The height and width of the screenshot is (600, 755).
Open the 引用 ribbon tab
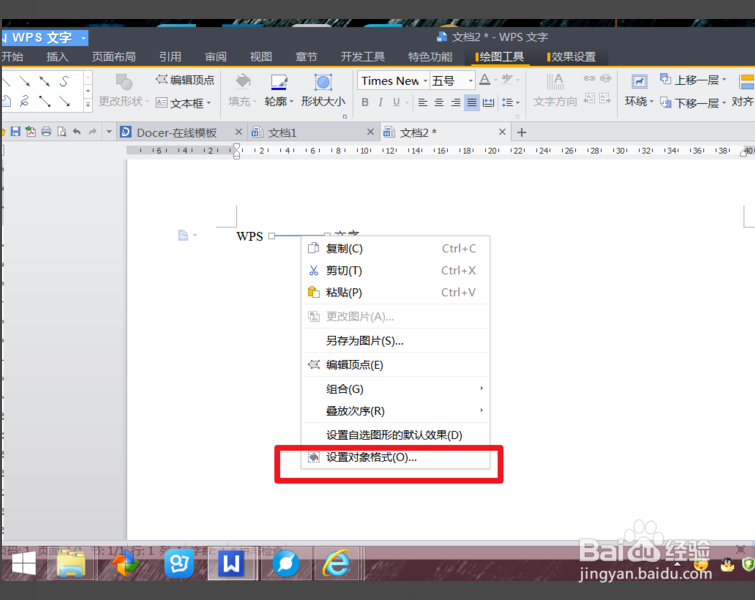click(170, 57)
